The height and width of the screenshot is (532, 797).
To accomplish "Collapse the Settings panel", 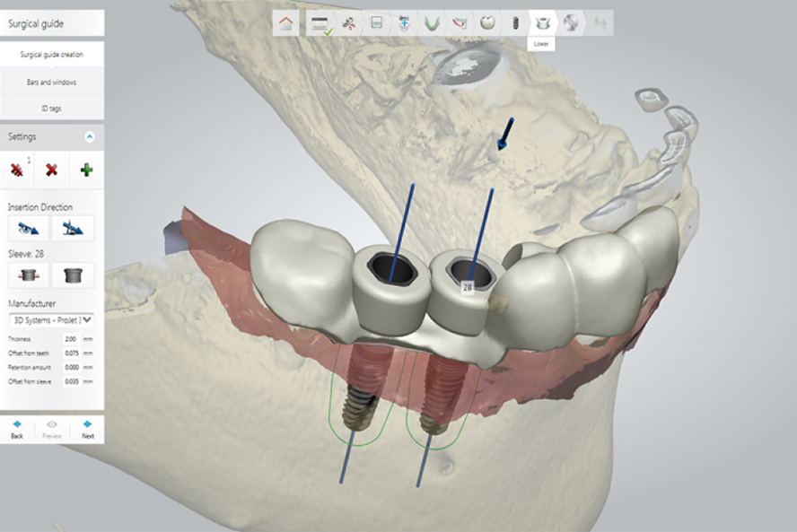I will [89, 137].
